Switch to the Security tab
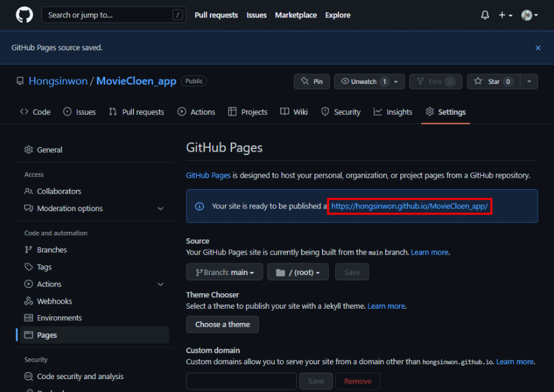 click(340, 112)
